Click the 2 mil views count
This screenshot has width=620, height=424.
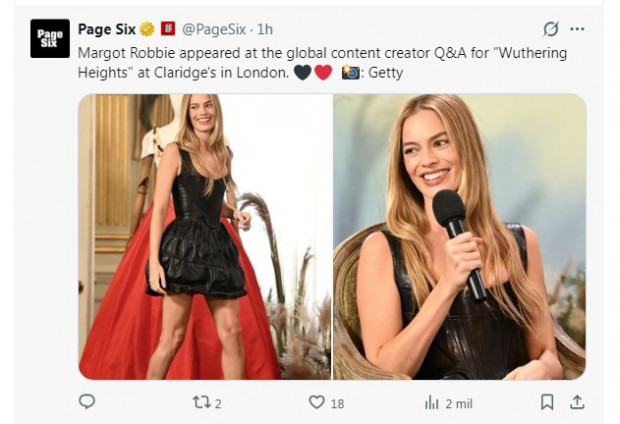coord(458,403)
